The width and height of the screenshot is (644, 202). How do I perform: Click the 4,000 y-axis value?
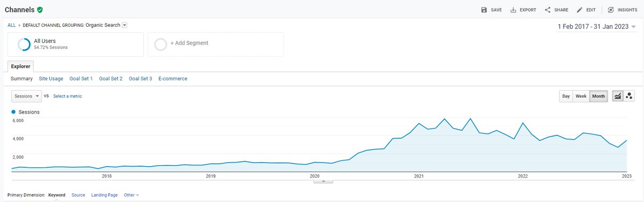coord(18,139)
